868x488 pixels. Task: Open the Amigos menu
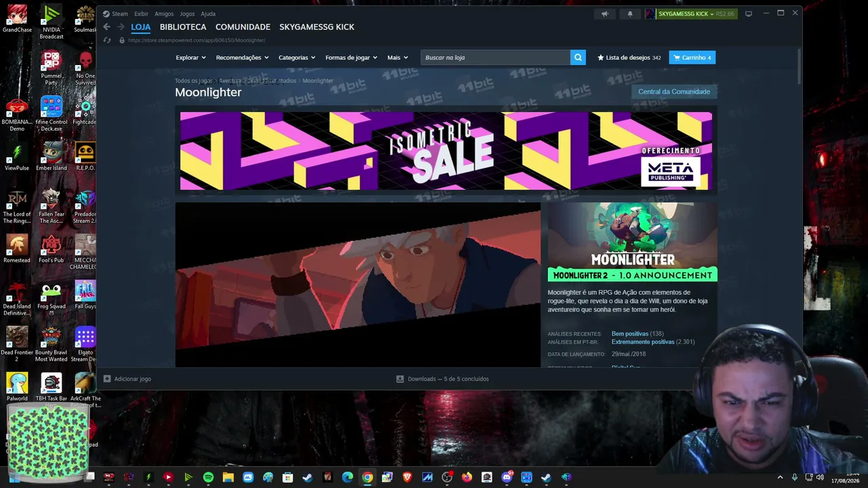164,14
